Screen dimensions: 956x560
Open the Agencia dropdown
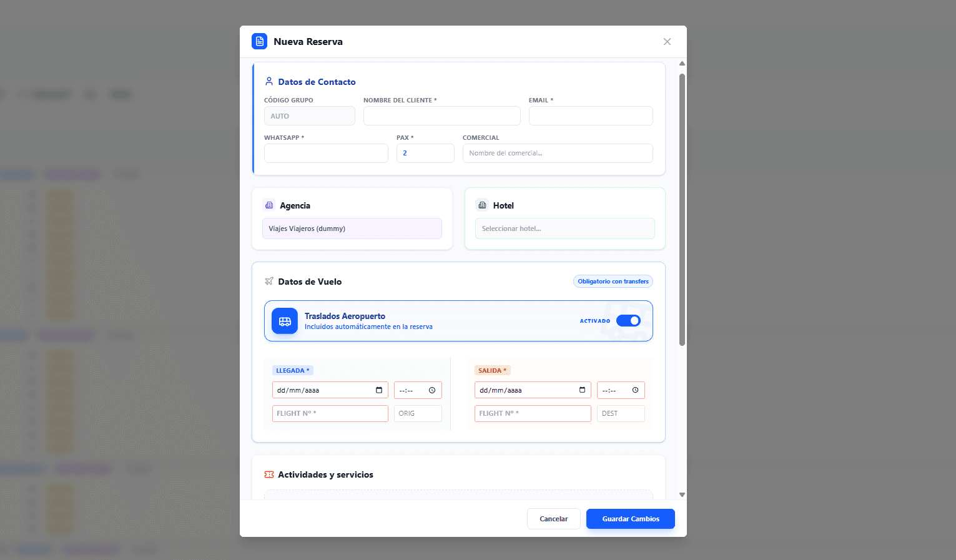[x=352, y=228]
